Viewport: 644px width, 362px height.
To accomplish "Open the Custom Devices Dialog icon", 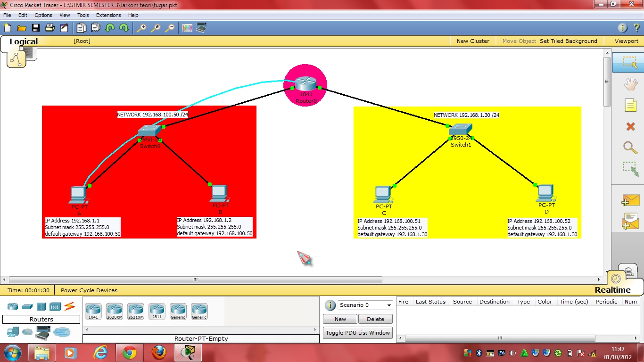I will click(x=201, y=28).
